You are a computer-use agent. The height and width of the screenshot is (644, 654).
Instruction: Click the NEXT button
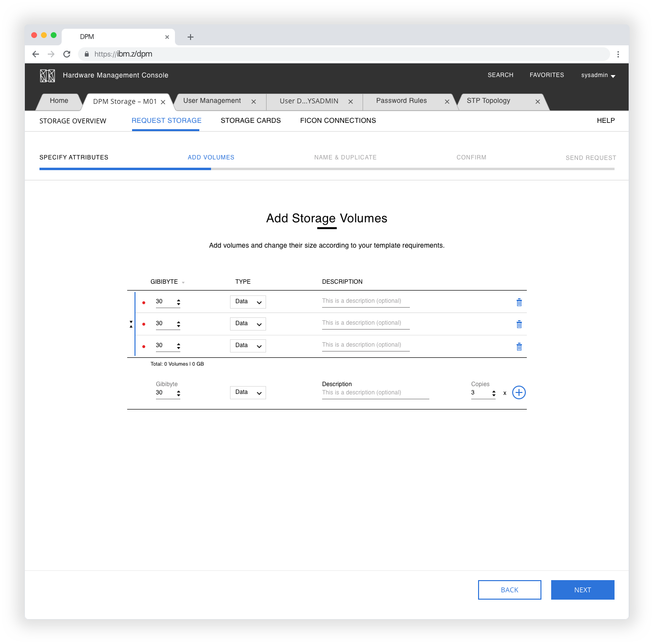click(582, 590)
